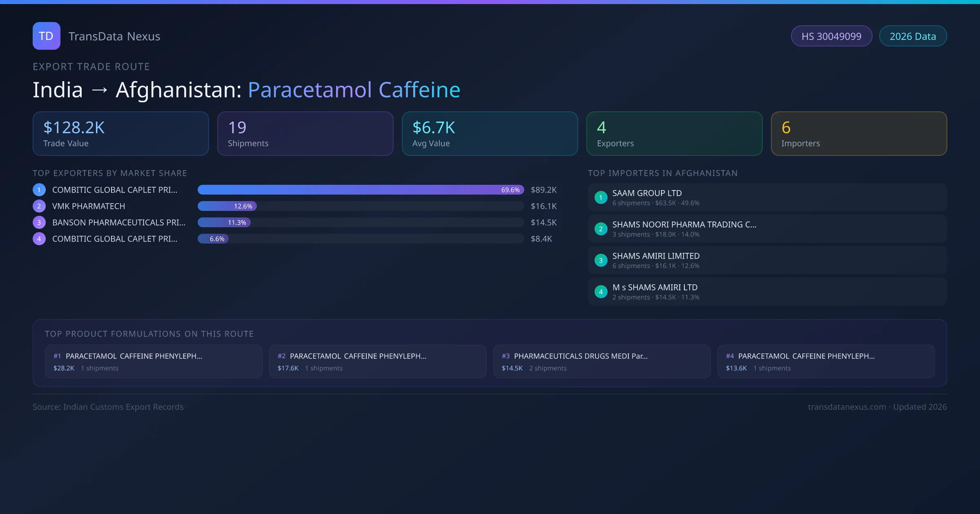This screenshot has height=514, width=980.
Task: Click green rank 1 badge for SAAM GROUP
Action: tap(601, 197)
